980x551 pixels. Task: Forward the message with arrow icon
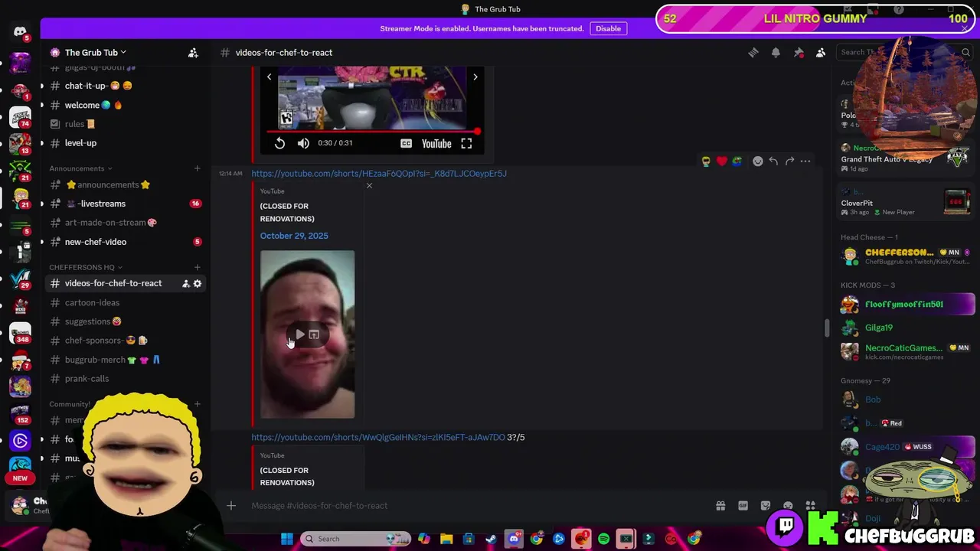789,161
